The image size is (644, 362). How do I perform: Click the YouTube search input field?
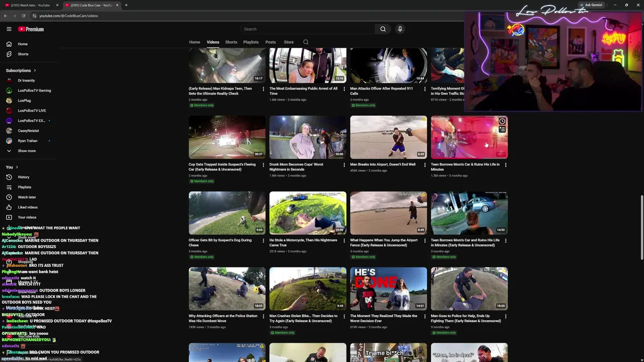click(x=307, y=29)
